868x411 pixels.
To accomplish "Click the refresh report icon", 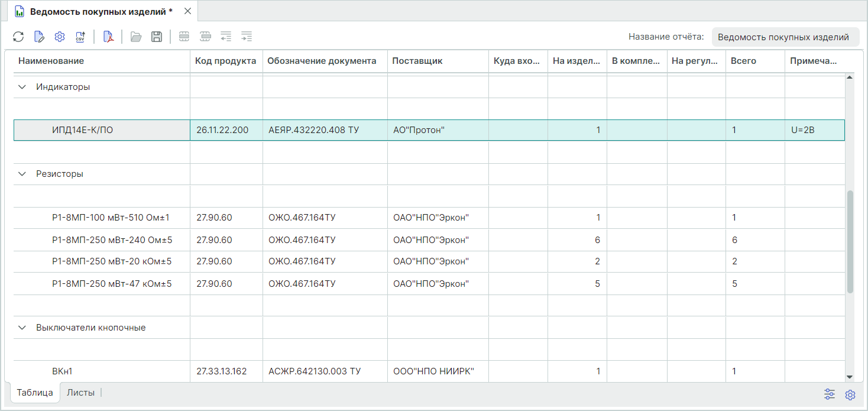I will (x=18, y=37).
